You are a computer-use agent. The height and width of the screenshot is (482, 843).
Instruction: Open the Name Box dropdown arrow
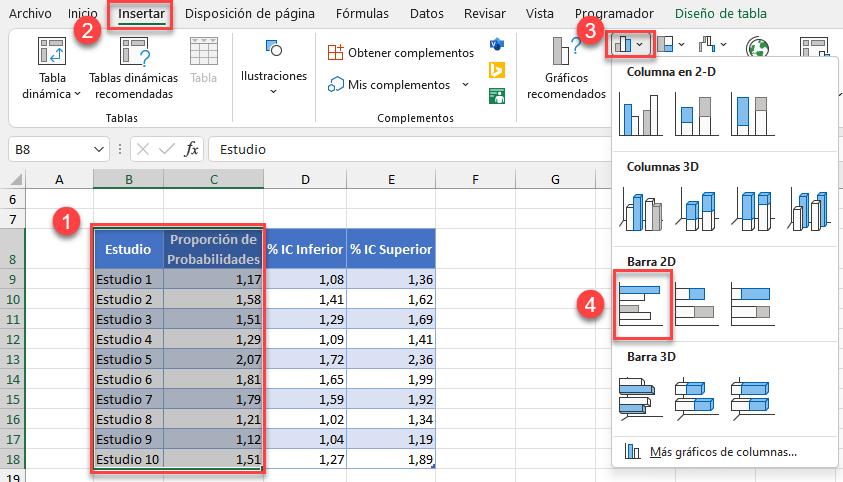click(x=98, y=149)
